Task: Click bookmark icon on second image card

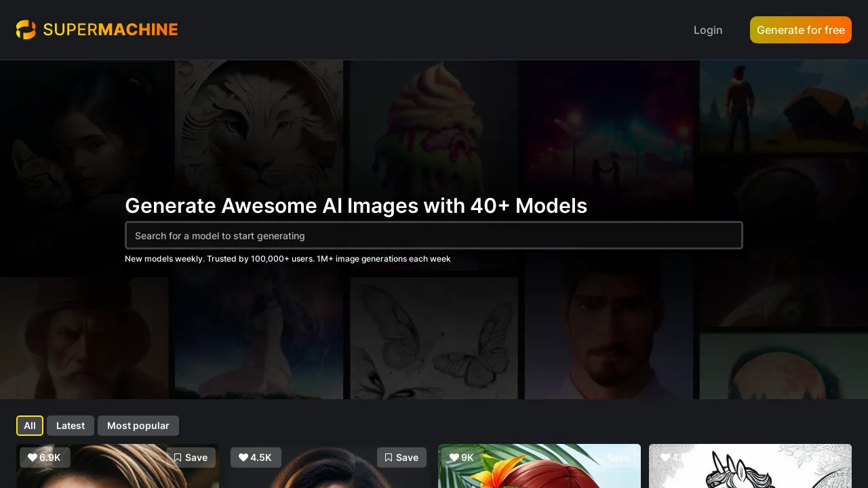Action: point(389,457)
